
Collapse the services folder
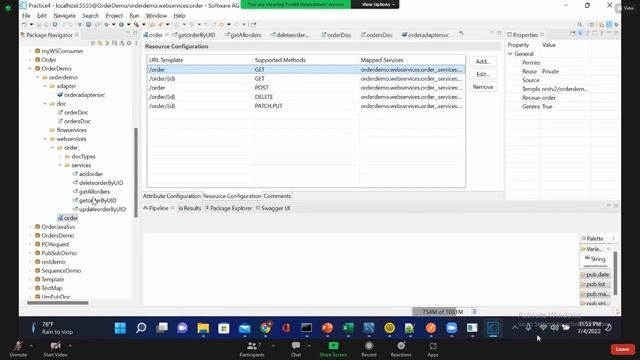(60, 165)
